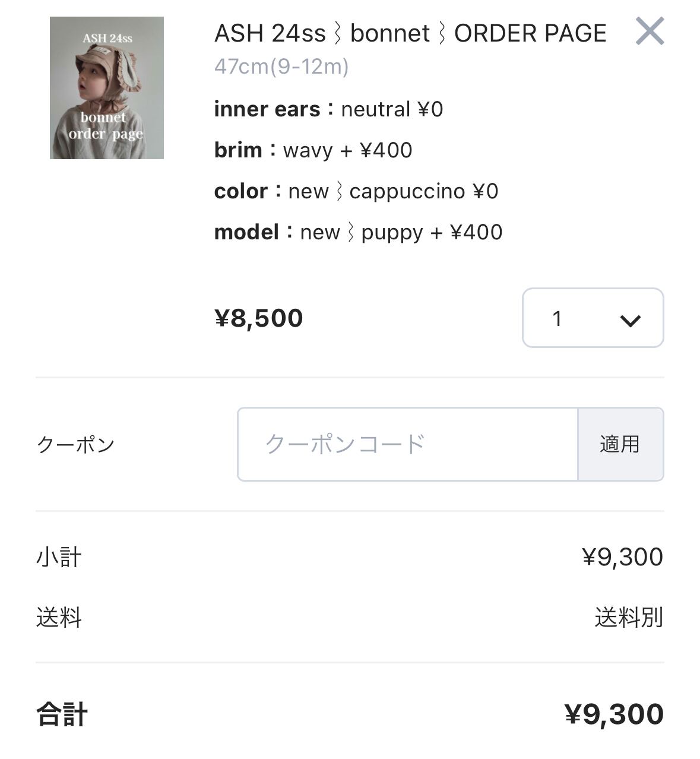Expand the quantity dropdown showing 1

(x=593, y=318)
